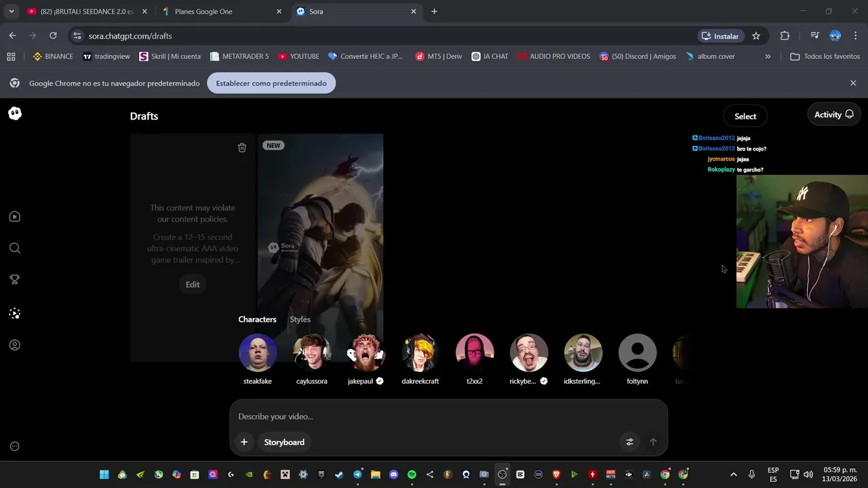Open the Windows Start menu

(104, 474)
